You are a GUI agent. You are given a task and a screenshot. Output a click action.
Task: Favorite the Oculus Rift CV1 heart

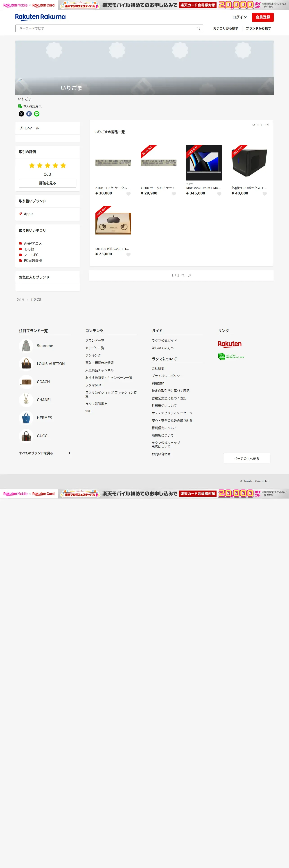(129, 255)
